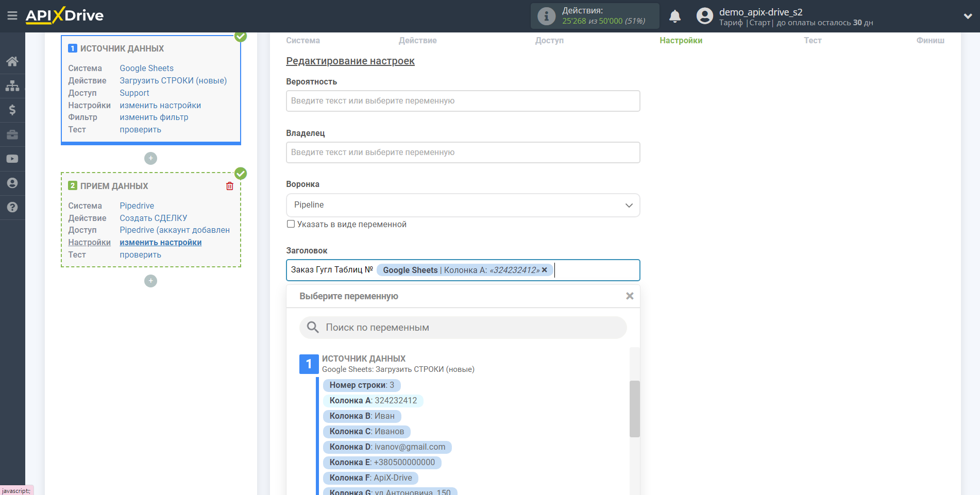Open the YouTube video sidebar icon
Viewport: 980px width, 495px height.
[12, 159]
